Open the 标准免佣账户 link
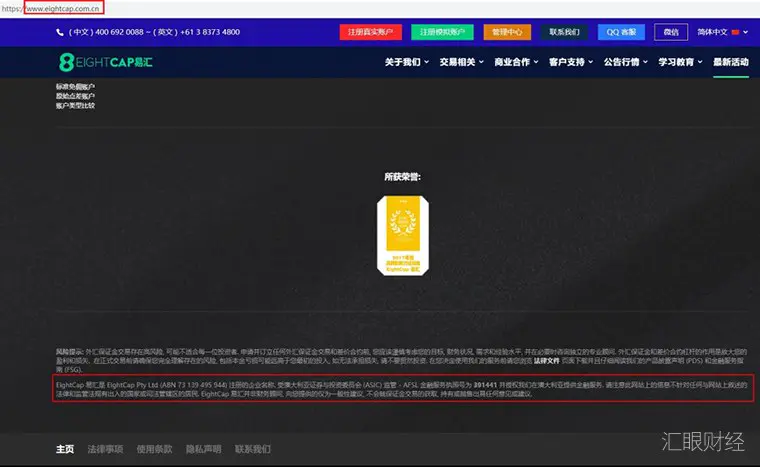 (75, 87)
